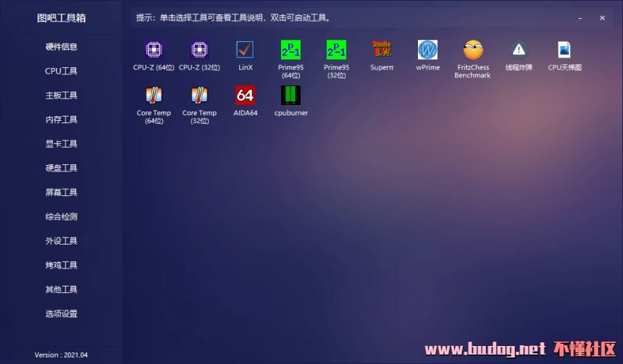Minimize the 图吧工具箱 window
Viewport: 623px width, 364px height.
click(580, 18)
